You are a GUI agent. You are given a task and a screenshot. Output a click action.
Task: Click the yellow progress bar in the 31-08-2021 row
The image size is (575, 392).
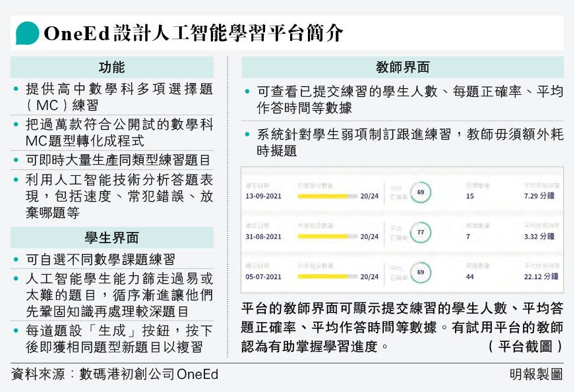(327, 237)
